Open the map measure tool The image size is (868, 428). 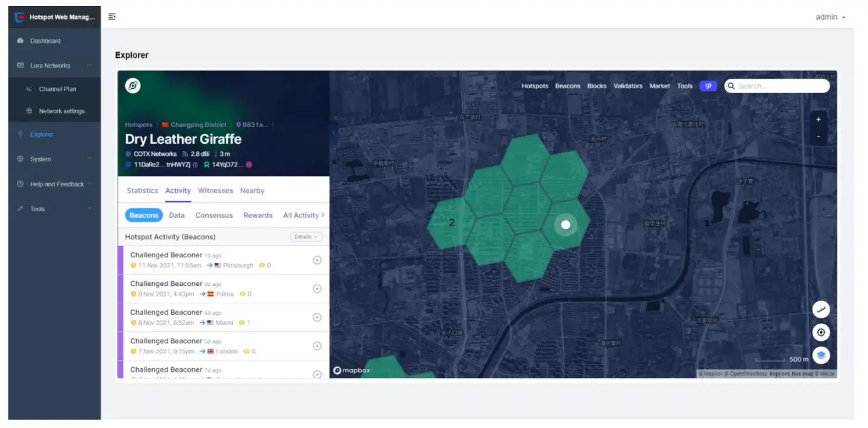821,309
